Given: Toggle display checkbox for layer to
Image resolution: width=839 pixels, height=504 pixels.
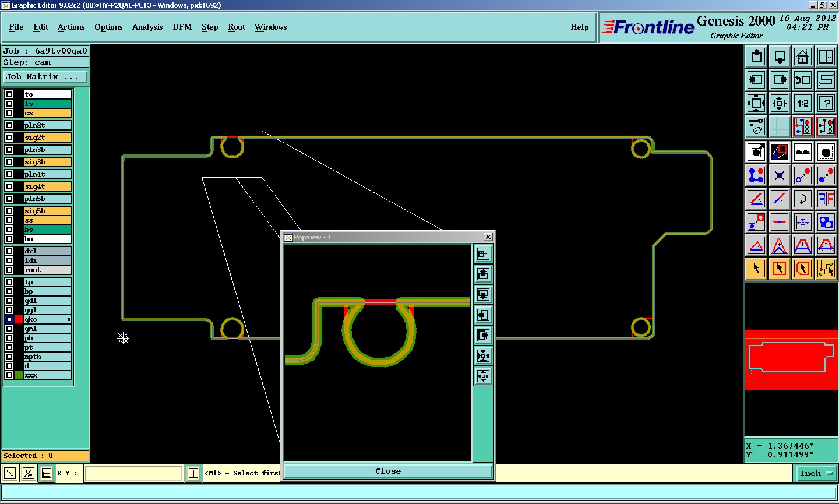Looking at the screenshot, I should click(x=9, y=94).
